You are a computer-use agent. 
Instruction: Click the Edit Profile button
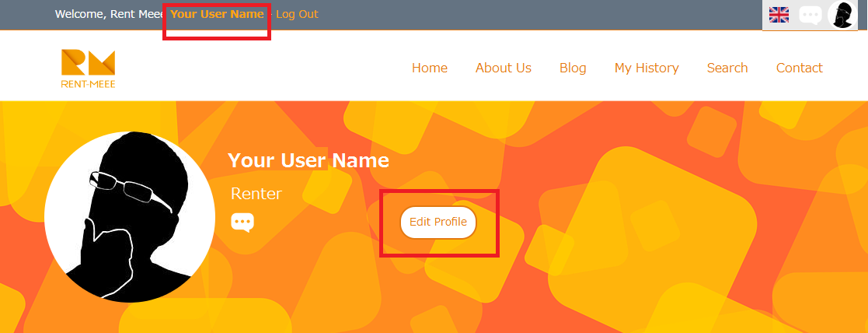pyautogui.click(x=437, y=223)
